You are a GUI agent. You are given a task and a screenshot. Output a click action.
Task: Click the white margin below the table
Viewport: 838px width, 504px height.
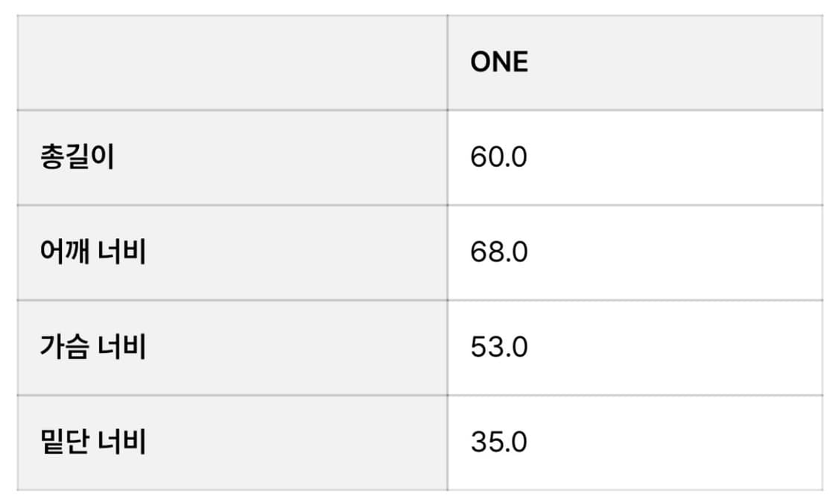(419, 498)
